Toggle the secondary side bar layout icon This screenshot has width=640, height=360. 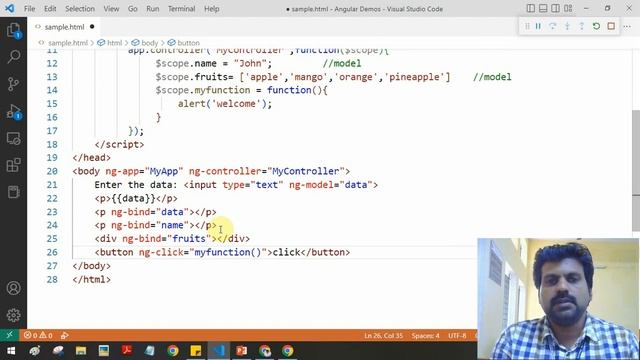556,8
